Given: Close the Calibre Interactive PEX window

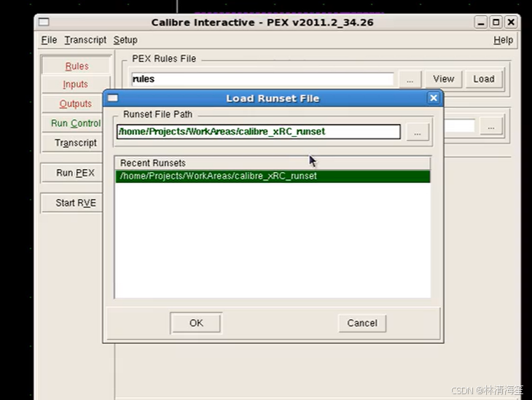Looking at the screenshot, I should (x=511, y=23).
